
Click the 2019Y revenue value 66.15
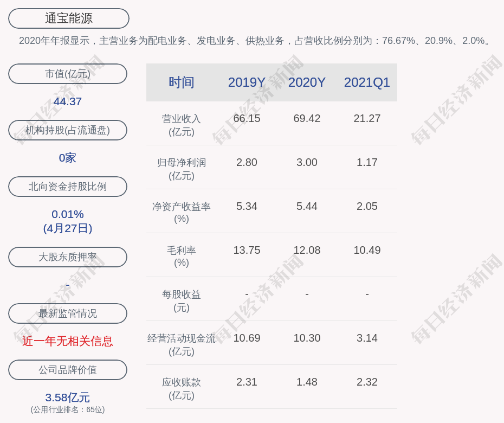247,118
